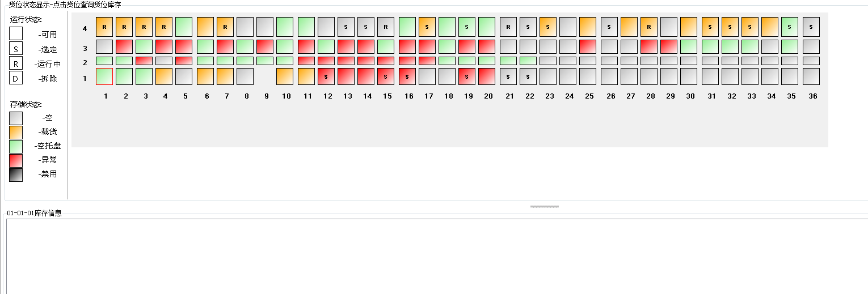Select the gray R cell at row 4, column 15

[386, 27]
